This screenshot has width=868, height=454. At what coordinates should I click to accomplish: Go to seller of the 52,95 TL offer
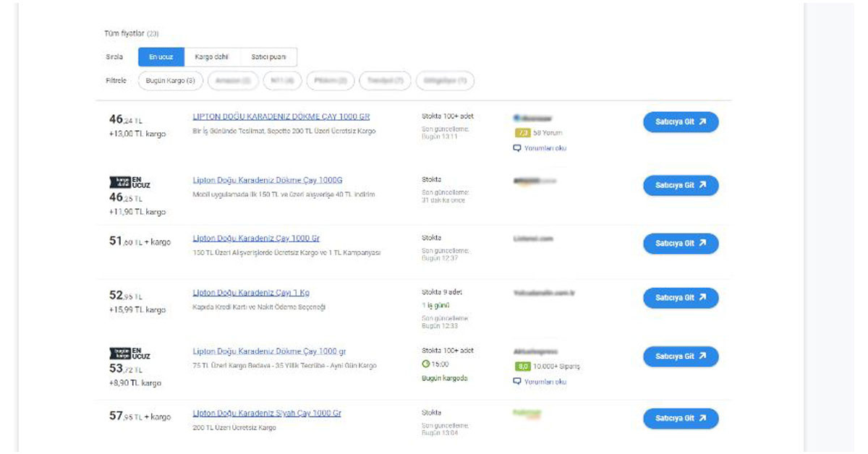point(681,298)
